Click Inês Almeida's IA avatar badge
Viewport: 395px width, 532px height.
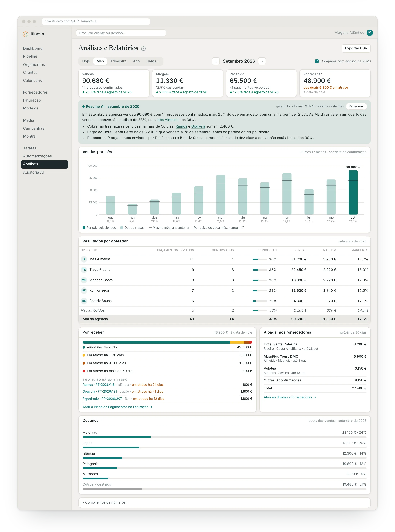point(84,259)
